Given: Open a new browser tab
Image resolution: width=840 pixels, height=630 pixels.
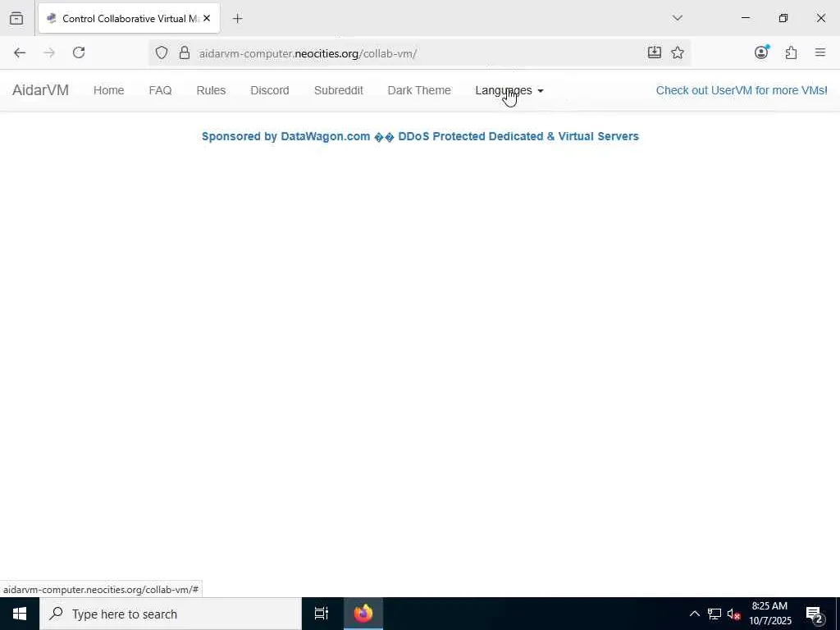Looking at the screenshot, I should pos(237,18).
